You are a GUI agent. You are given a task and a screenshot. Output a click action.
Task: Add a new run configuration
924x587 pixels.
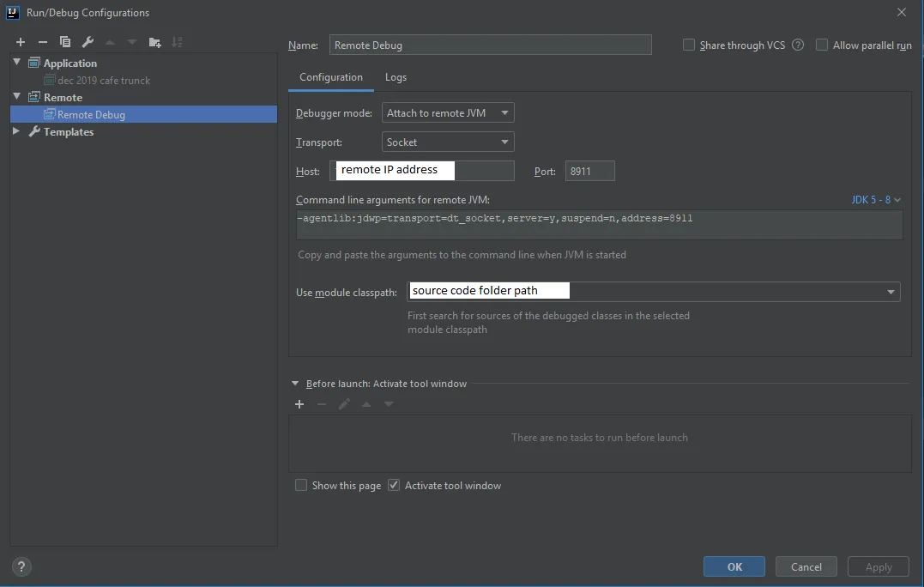(x=21, y=42)
